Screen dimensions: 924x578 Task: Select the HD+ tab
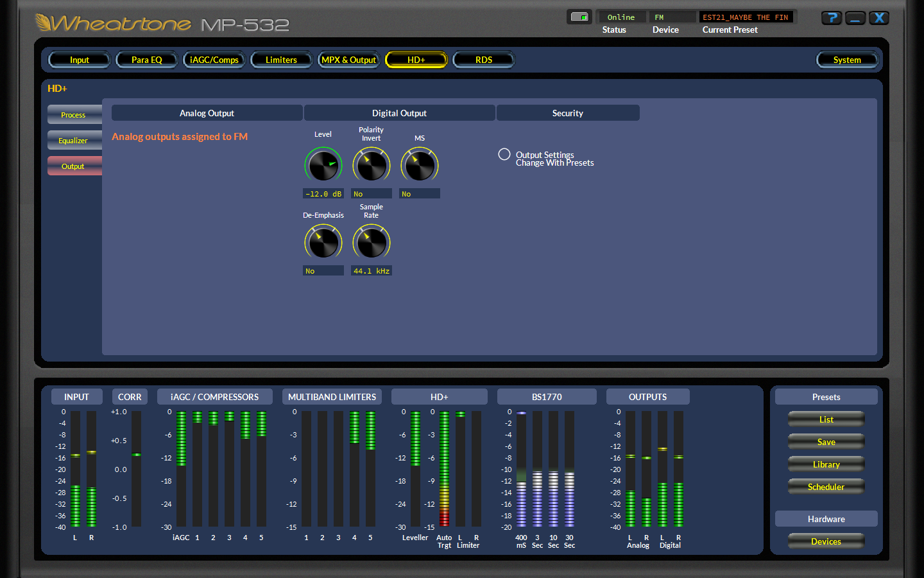tap(416, 60)
